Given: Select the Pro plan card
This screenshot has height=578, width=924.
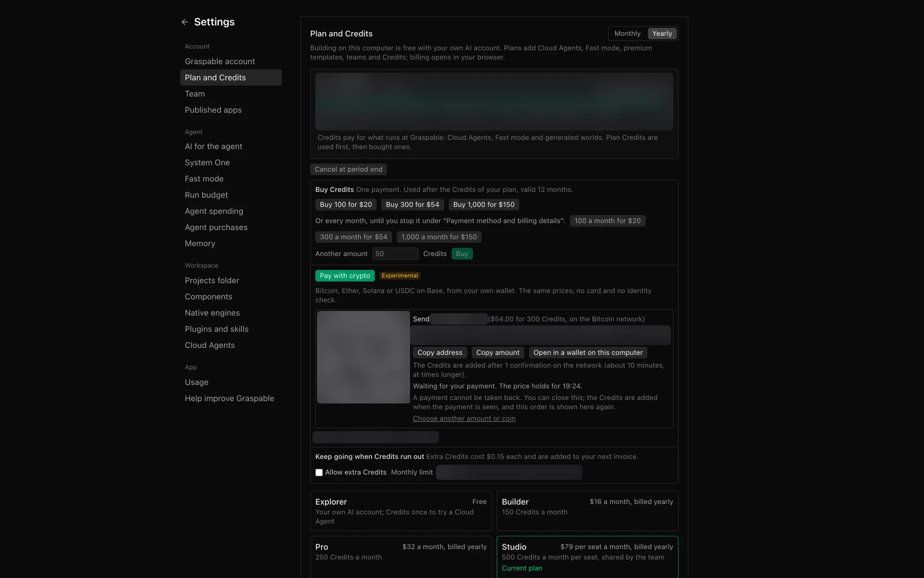Looking at the screenshot, I should 401,557.
